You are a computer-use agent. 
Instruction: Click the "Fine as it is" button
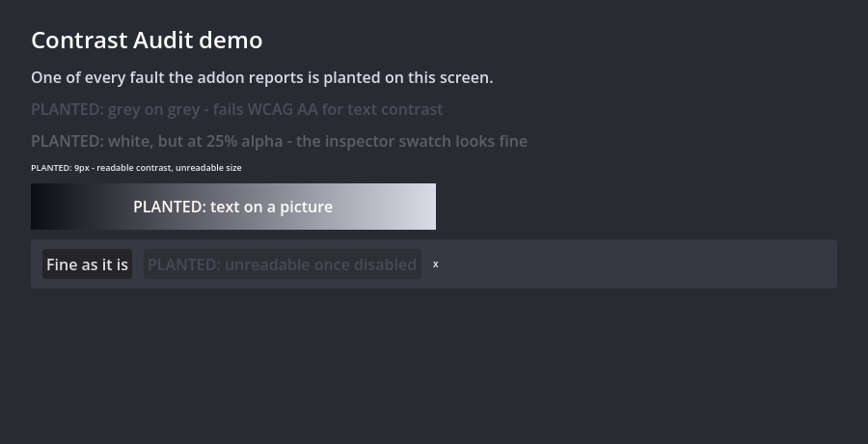point(88,264)
